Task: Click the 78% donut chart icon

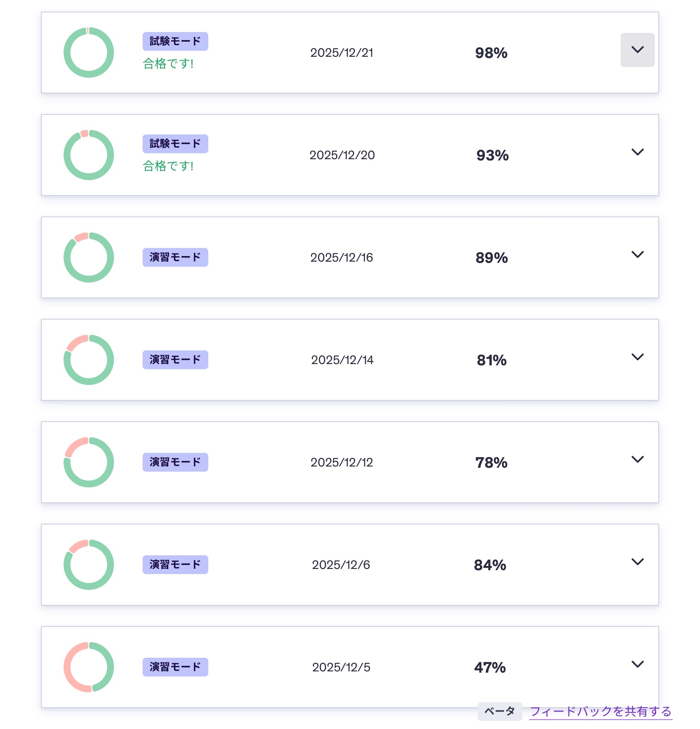Action: click(x=89, y=462)
